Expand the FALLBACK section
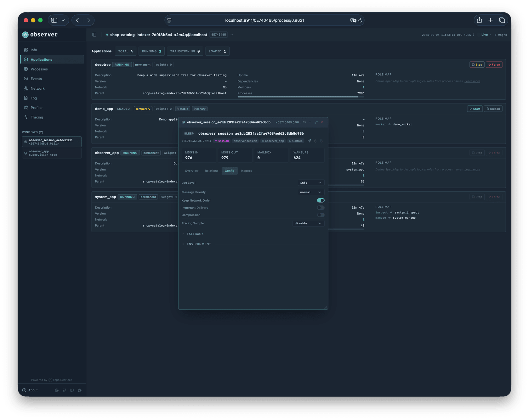The height and width of the screenshot is (420, 529). [193, 234]
